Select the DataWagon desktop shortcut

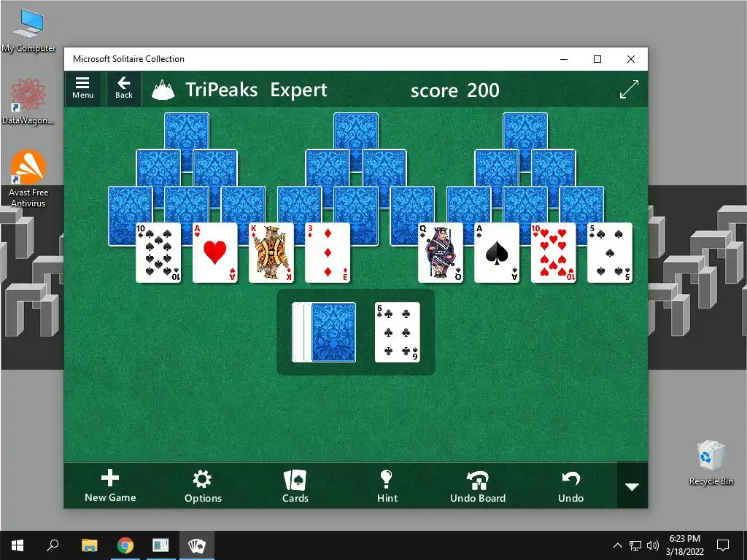pos(28,101)
